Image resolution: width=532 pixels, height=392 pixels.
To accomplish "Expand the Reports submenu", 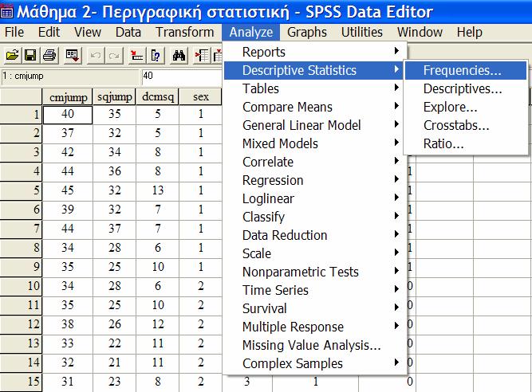I will point(314,52).
